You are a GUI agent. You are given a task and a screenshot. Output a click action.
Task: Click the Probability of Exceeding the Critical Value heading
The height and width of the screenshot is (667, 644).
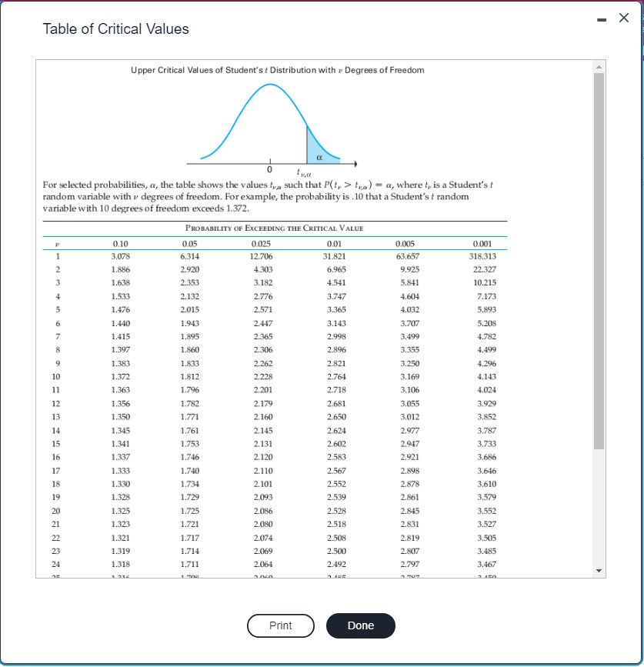point(275,228)
